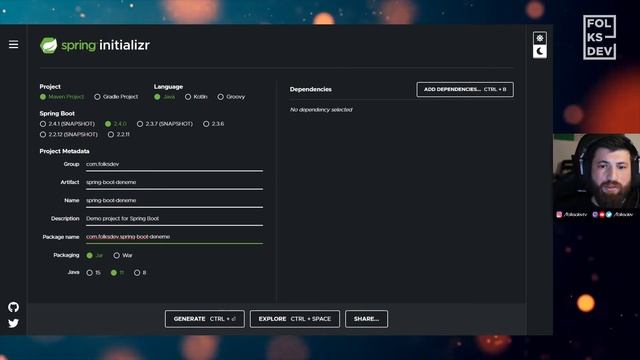Image resolution: width=640 pixels, height=360 pixels.
Task: Click the 'Project Metadata' heading
Action: pyautogui.click(x=64, y=151)
